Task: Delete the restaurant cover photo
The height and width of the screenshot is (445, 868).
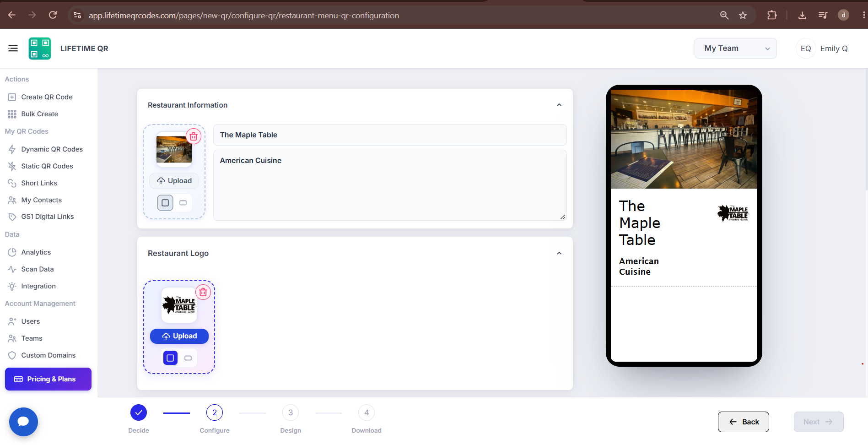Action: pos(194,136)
